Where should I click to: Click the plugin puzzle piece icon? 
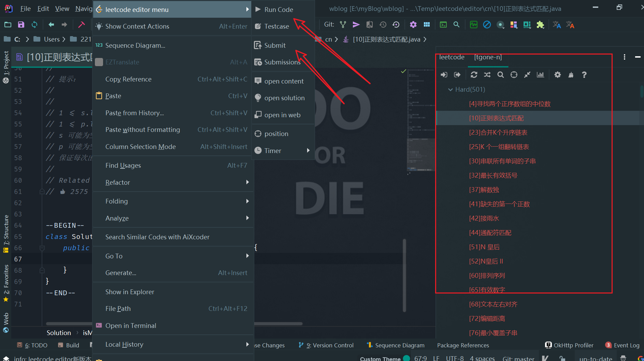(x=541, y=25)
